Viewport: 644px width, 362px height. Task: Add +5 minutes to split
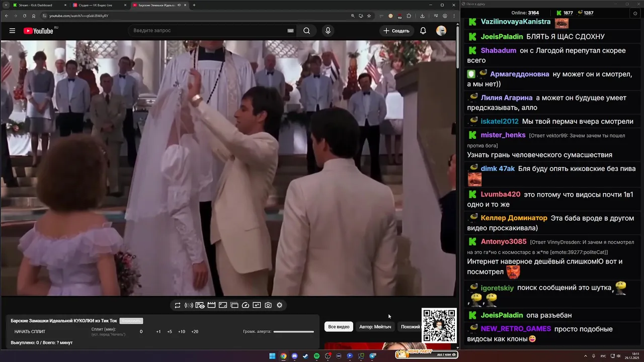pyautogui.click(x=170, y=332)
